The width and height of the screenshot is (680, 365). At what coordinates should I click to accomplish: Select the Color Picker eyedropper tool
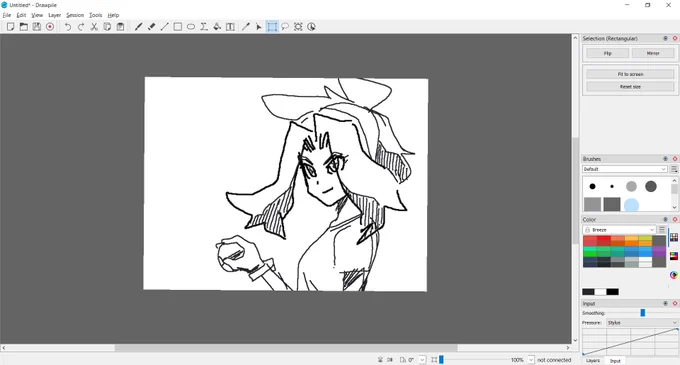[245, 27]
